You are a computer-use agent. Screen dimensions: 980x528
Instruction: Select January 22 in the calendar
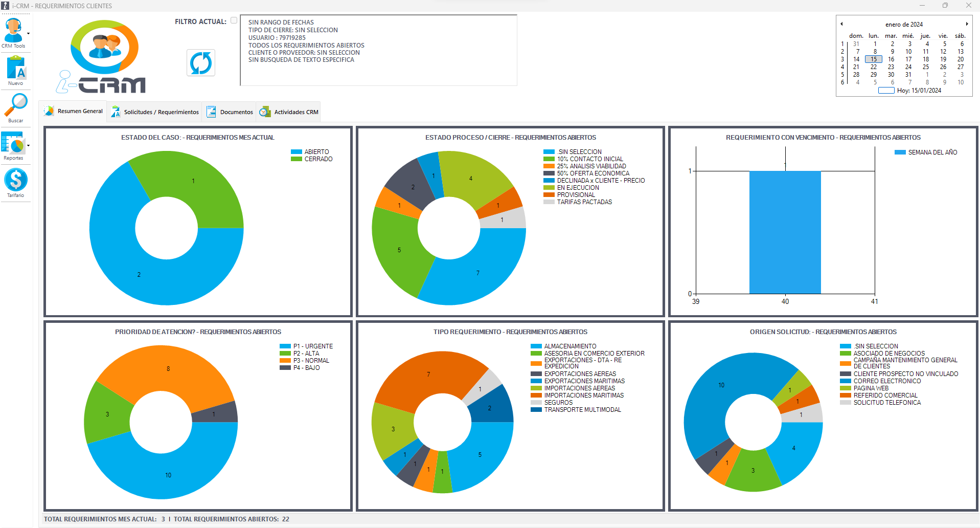tap(874, 67)
